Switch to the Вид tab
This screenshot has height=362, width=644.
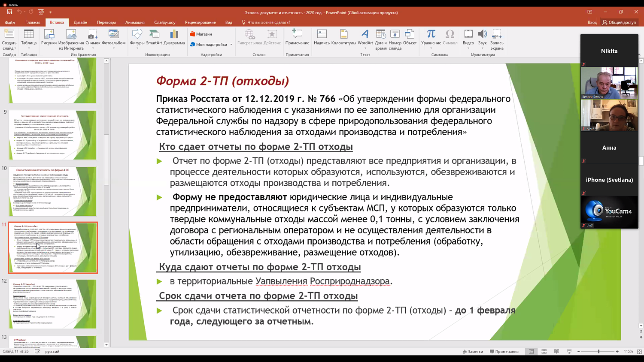tap(229, 22)
